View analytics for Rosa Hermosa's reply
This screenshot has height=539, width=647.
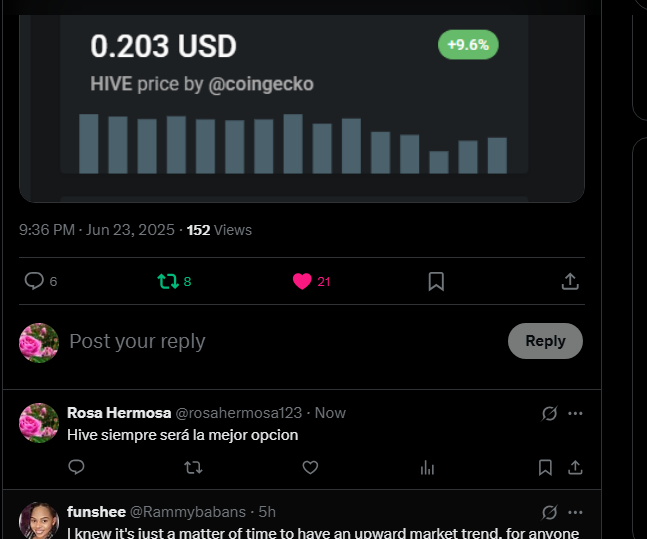point(427,468)
